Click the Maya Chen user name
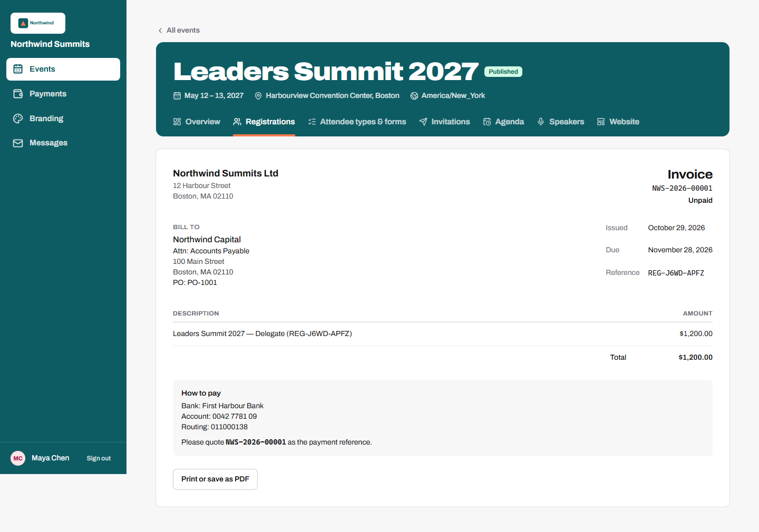The width and height of the screenshot is (759, 532). [x=51, y=458]
